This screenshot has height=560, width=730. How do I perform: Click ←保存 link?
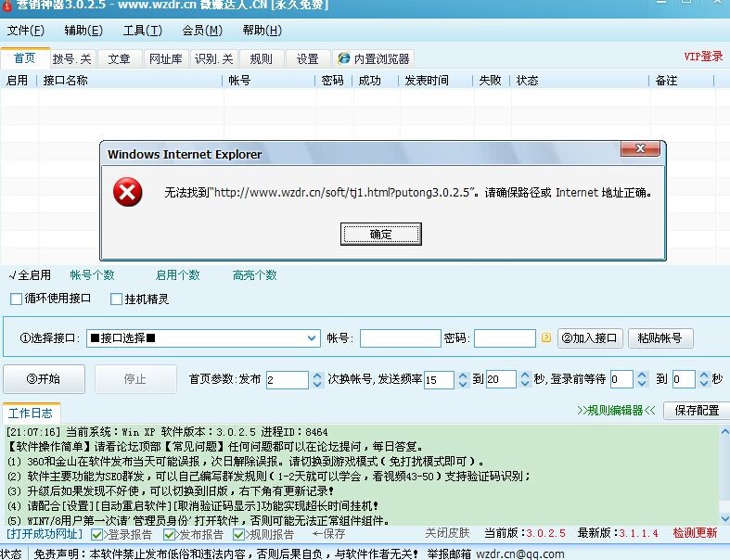tap(329, 534)
